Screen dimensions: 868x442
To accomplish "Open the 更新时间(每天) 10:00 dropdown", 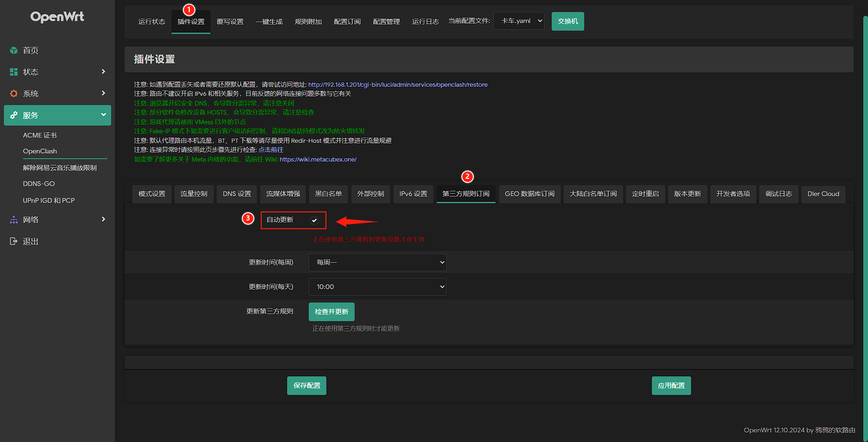I will [x=378, y=287].
